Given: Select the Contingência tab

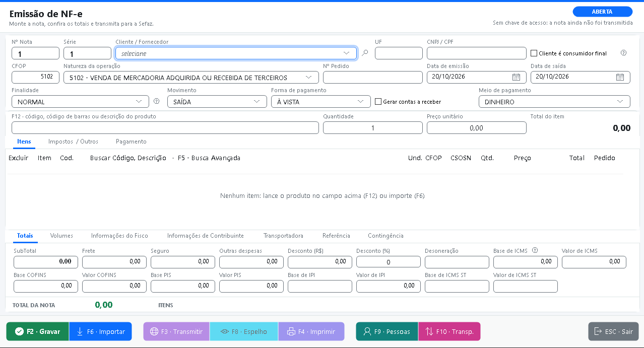Looking at the screenshot, I should [385, 236].
